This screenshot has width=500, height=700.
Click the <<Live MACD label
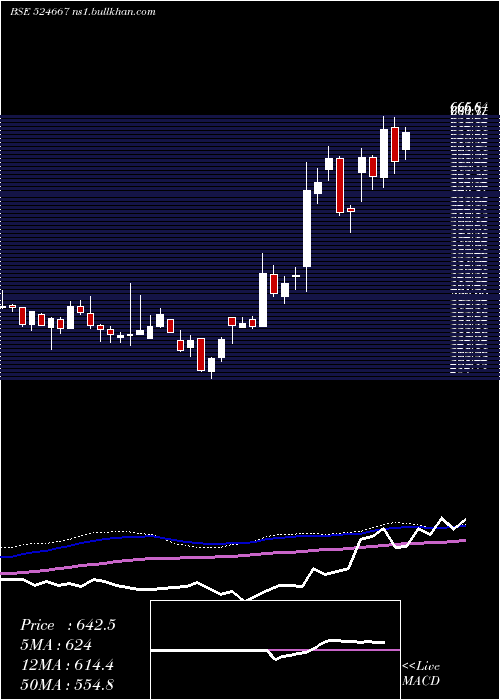(421, 673)
